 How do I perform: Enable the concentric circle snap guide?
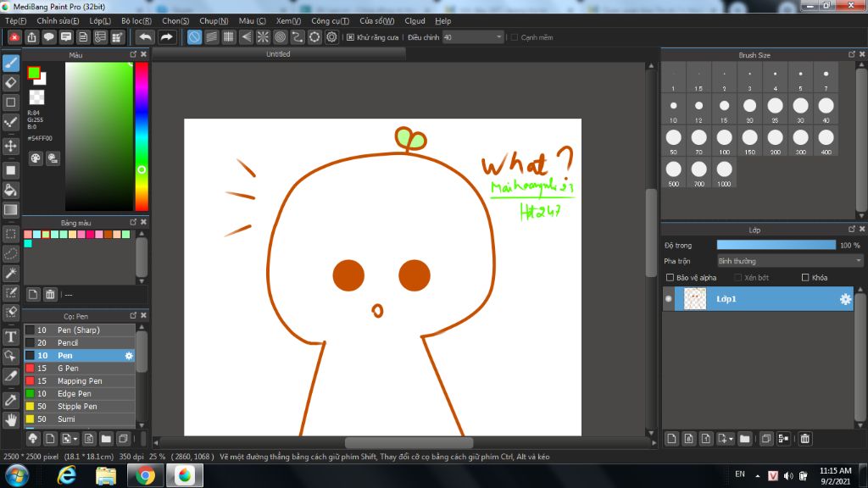click(280, 37)
